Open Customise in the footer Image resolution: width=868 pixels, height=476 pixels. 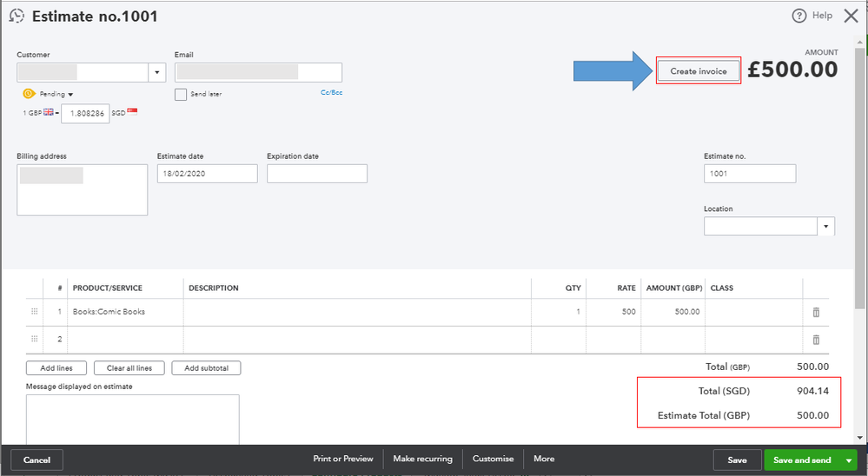click(x=494, y=459)
